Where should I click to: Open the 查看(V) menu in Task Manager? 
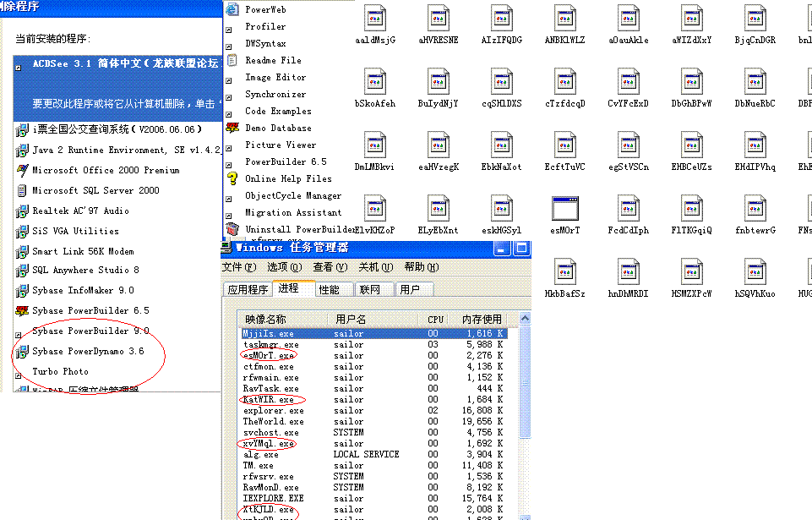[330, 267]
